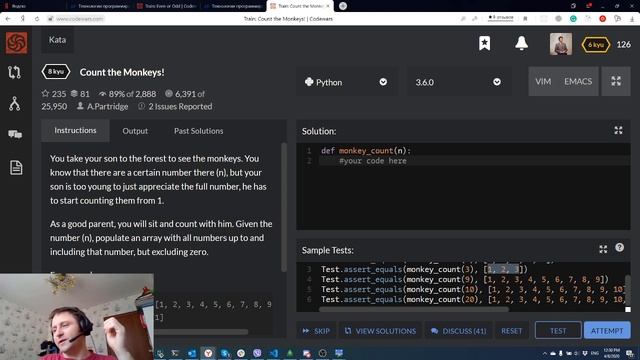The height and width of the screenshot is (360, 640).
Task: Open the 3.6.0 version dropdown
Action: [x=458, y=82]
